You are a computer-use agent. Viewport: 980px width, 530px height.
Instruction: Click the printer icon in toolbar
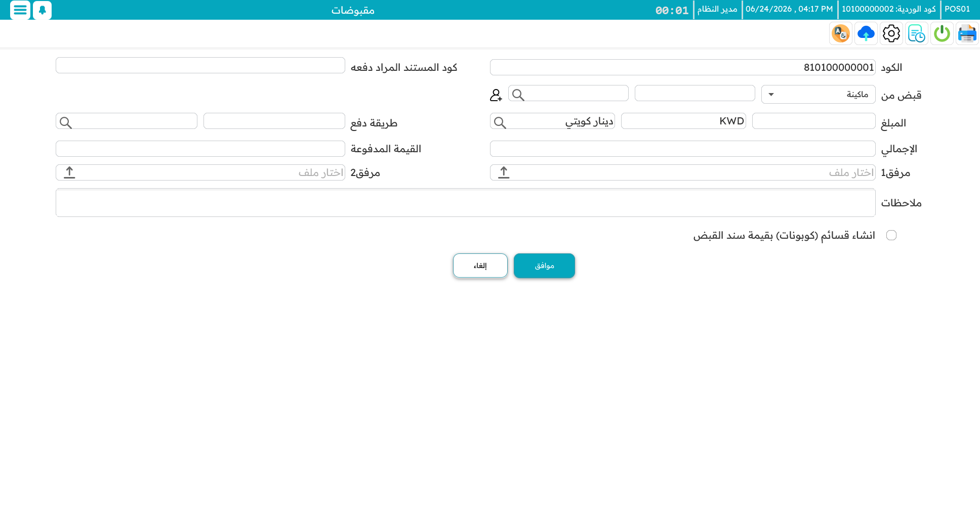(967, 34)
